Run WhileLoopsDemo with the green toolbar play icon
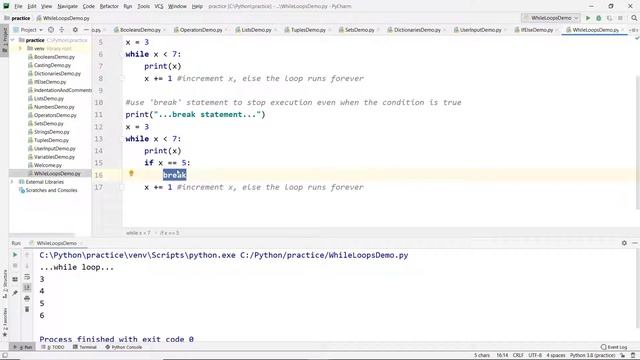This screenshot has width=640, height=360. [588, 18]
